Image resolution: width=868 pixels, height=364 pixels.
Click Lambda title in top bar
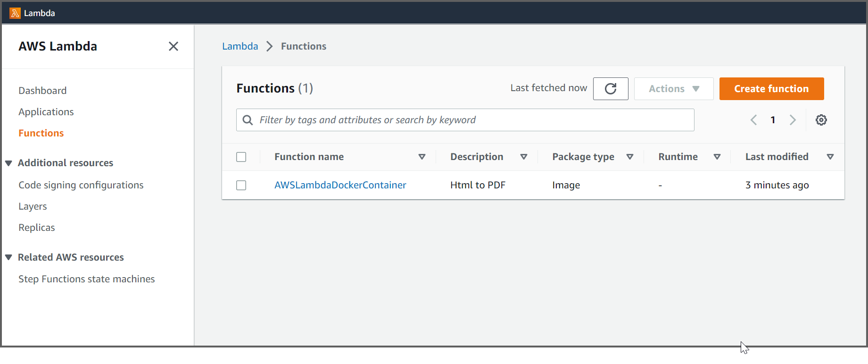pyautogui.click(x=40, y=13)
